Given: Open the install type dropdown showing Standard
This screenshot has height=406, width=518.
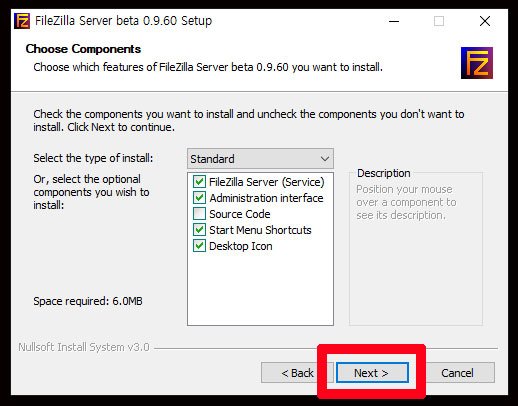Looking at the screenshot, I should point(260,159).
